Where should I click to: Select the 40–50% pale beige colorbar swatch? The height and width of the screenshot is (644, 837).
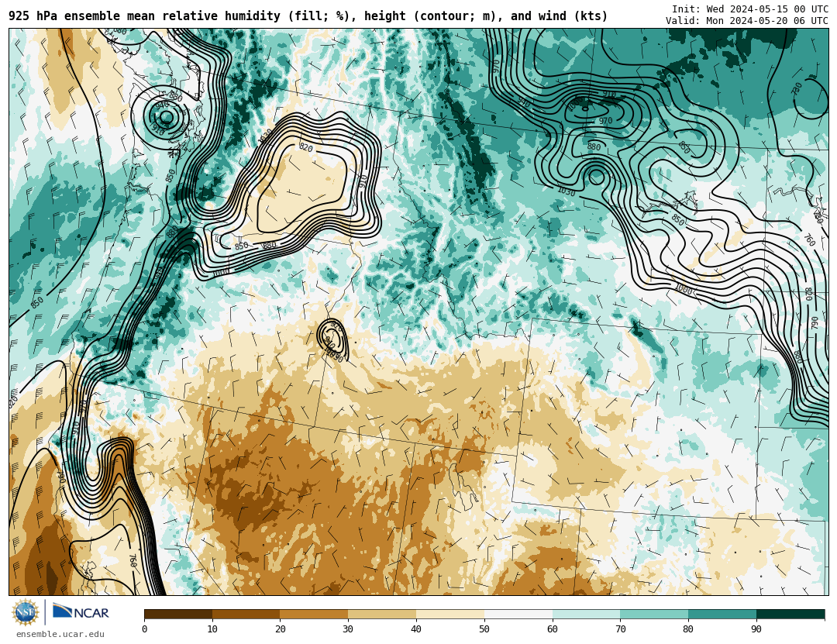(x=450, y=614)
